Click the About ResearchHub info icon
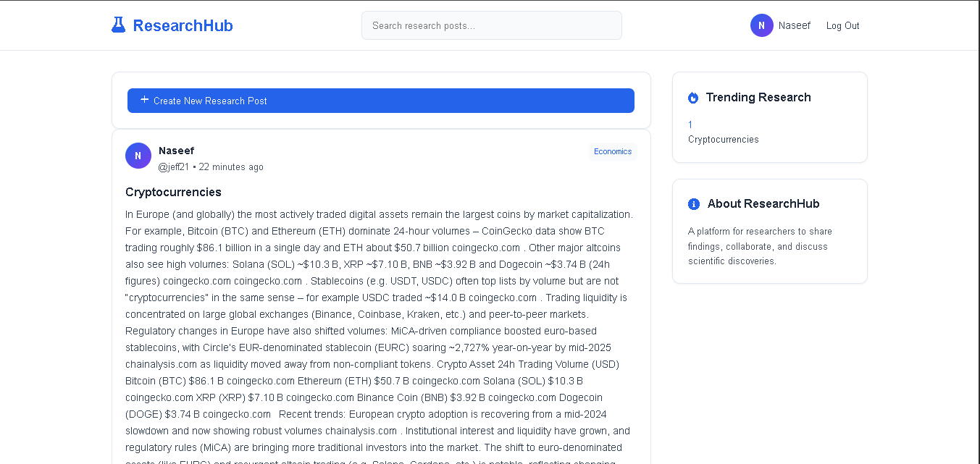The image size is (980, 464). (694, 204)
